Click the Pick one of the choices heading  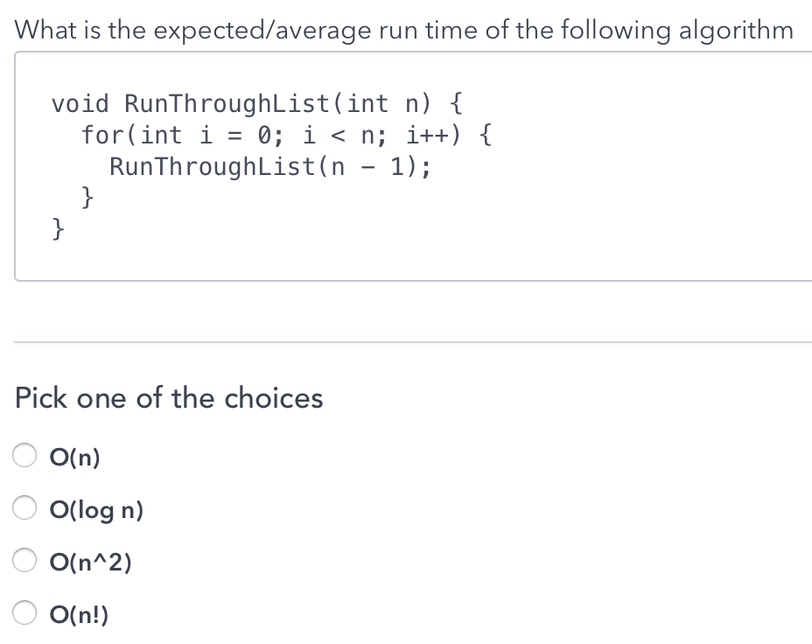(x=168, y=398)
